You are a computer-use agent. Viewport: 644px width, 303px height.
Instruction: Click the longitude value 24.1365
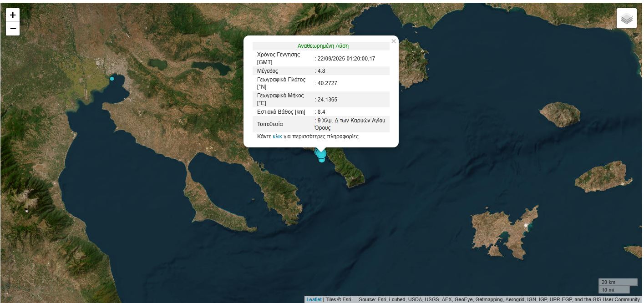tap(327, 100)
